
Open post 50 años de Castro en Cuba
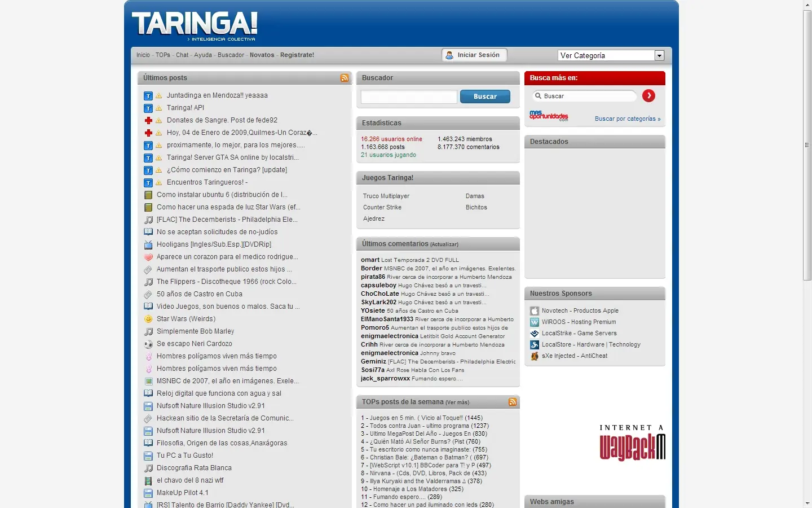click(200, 294)
